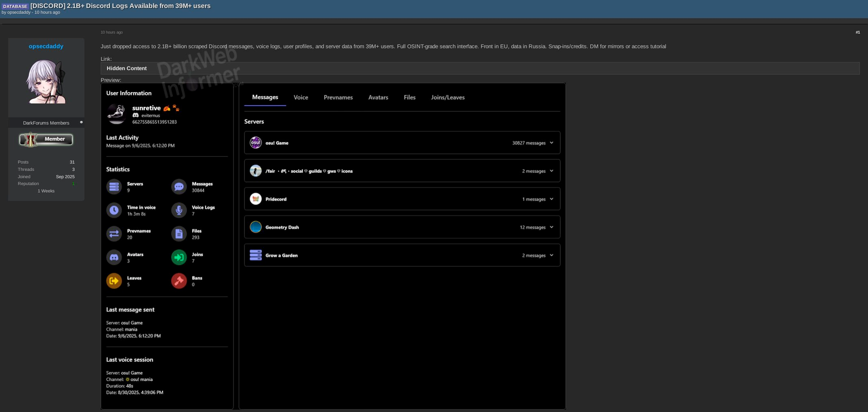Image resolution: width=868 pixels, height=412 pixels.
Task: Click the Voice Logs microphone icon
Action: pyautogui.click(x=179, y=210)
